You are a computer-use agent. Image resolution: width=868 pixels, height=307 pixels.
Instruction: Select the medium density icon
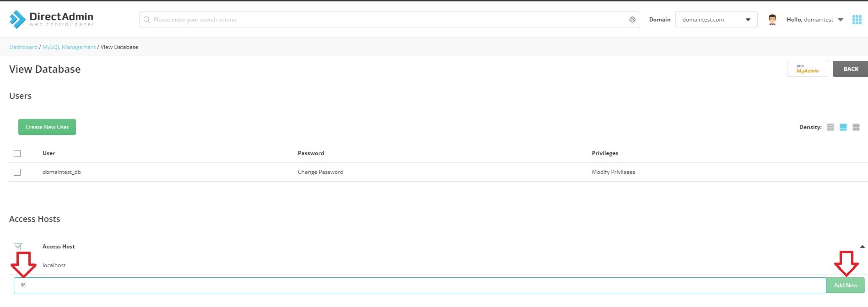tap(843, 127)
